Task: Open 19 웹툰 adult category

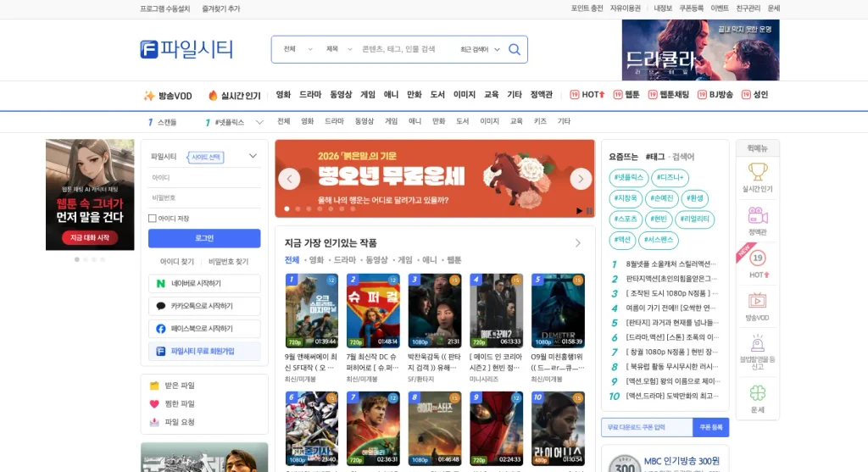Action: tap(626, 95)
